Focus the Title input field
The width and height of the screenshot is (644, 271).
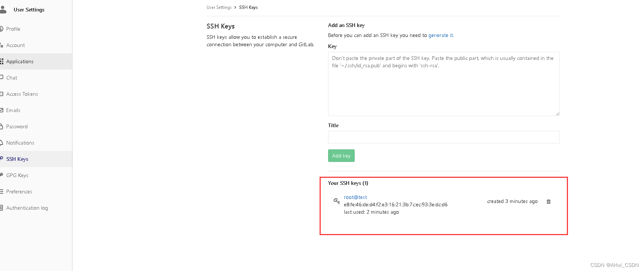(x=444, y=137)
